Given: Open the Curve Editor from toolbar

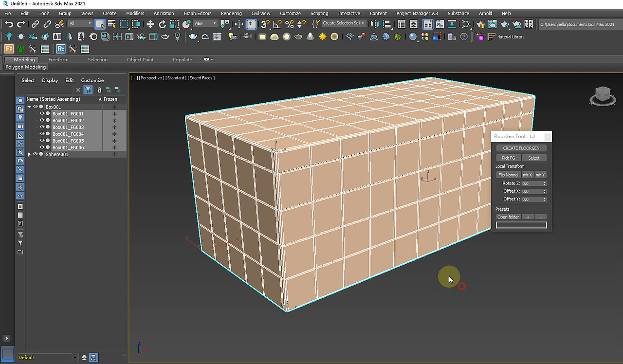Looking at the screenshot, I should point(440,24).
